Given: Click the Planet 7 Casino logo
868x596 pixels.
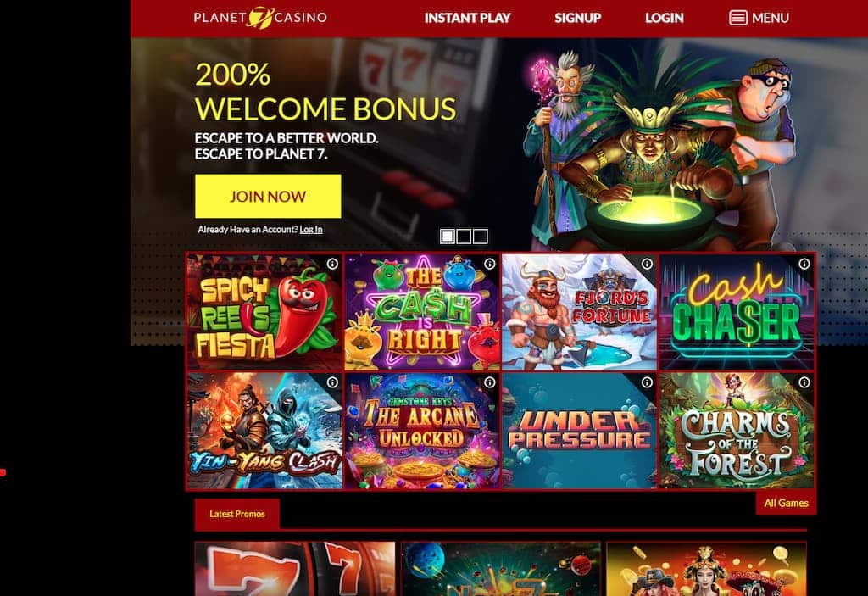Looking at the screenshot, I should (x=260, y=17).
